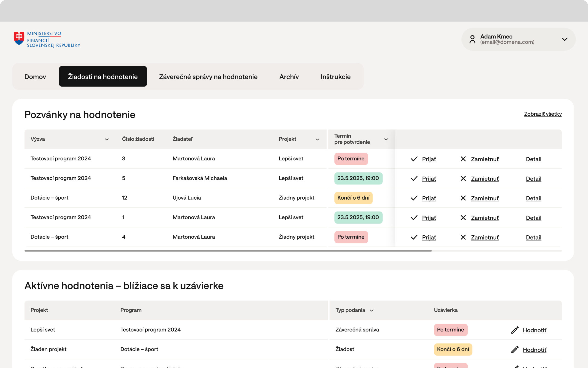The height and width of the screenshot is (368, 588).
Task: Click the Ujová Lucia applicant cell
Action: [187, 198]
